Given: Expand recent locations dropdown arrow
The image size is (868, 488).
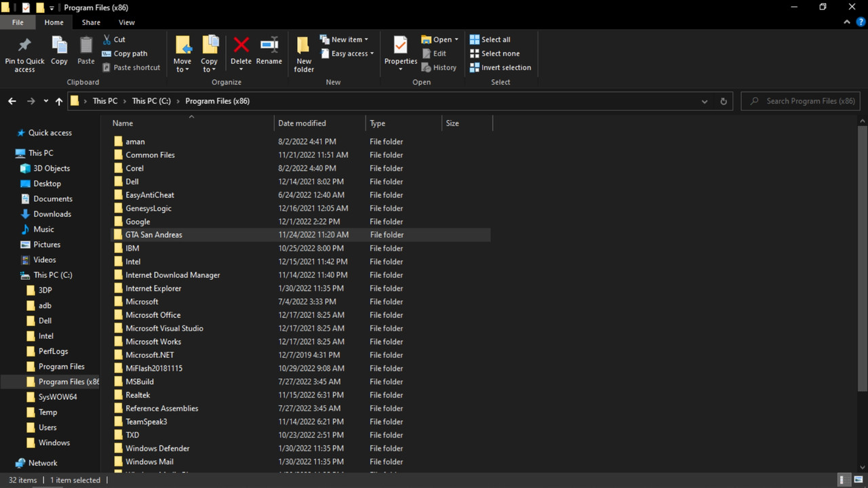Looking at the screenshot, I should tap(46, 101).
